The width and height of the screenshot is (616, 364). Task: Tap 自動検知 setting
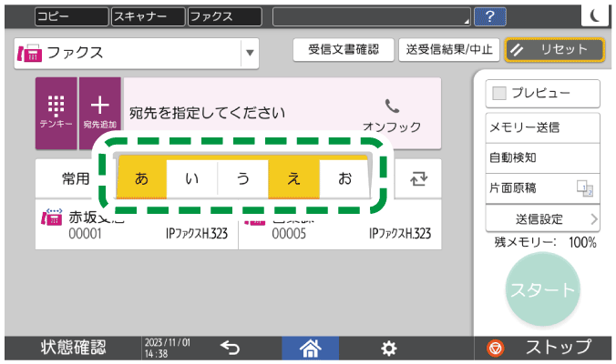pyautogui.click(x=542, y=157)
